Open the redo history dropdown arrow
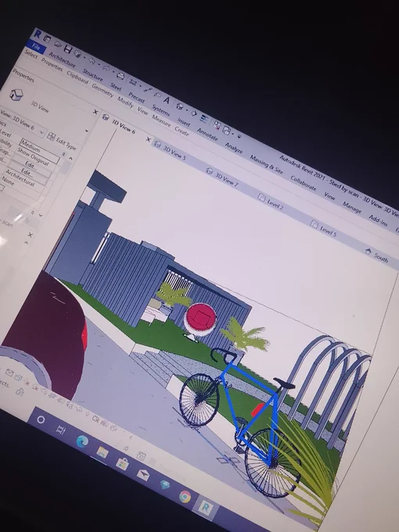Screen dimensions: 399x532 coord(113,72)
